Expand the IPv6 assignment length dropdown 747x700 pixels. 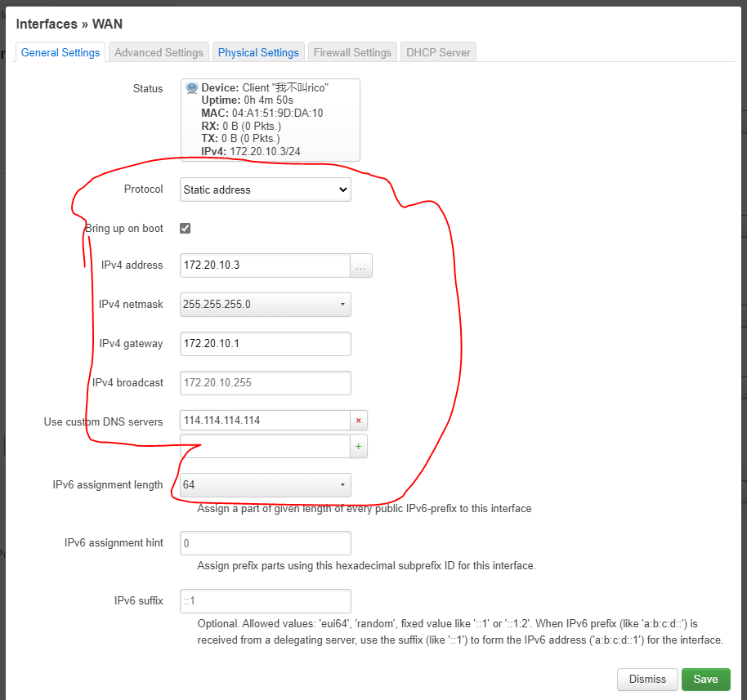point(266,484)
